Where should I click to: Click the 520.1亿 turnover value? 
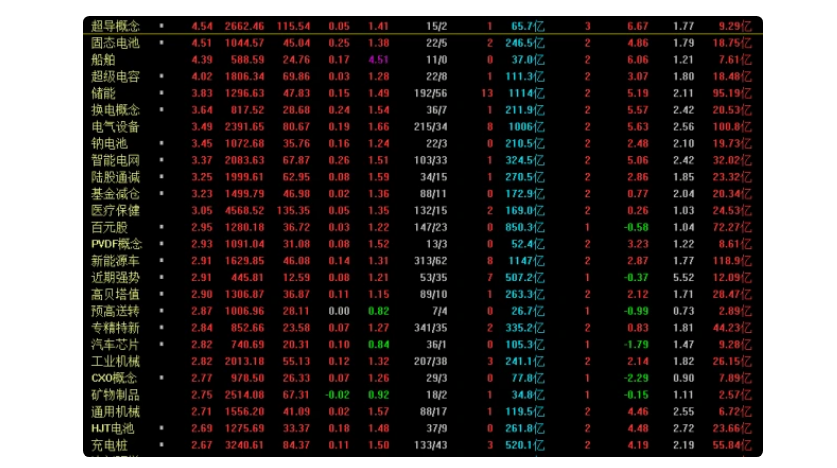coord(525,445)
